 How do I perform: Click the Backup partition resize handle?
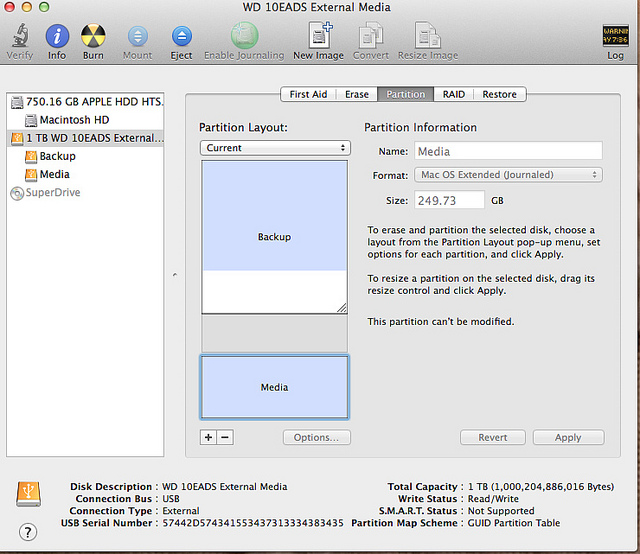click(x=342, y=308)
